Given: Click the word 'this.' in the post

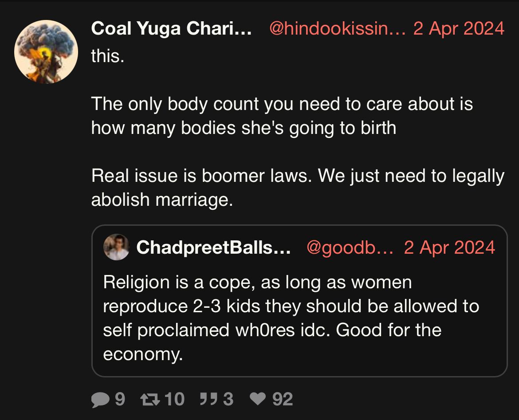Looking at the screenshot, I should coord(108,56).
